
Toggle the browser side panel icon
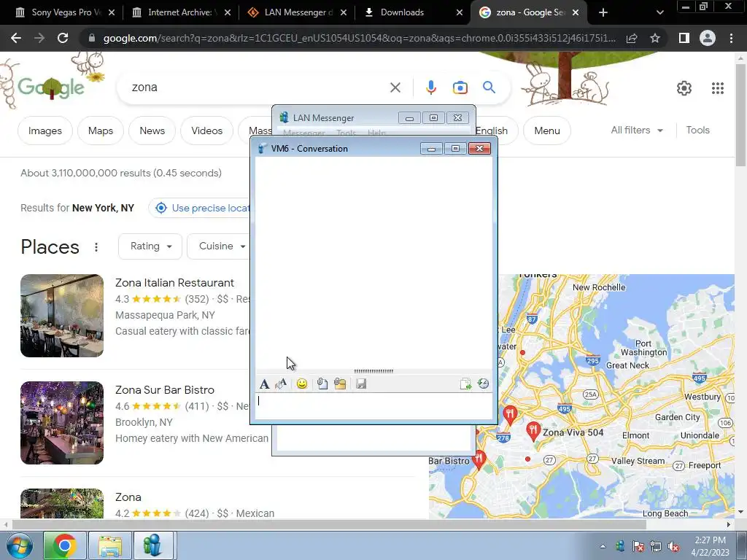coord(684,38)
